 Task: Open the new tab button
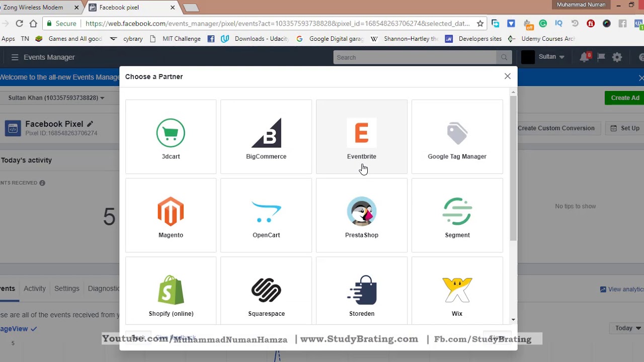[x=191, y=8]
